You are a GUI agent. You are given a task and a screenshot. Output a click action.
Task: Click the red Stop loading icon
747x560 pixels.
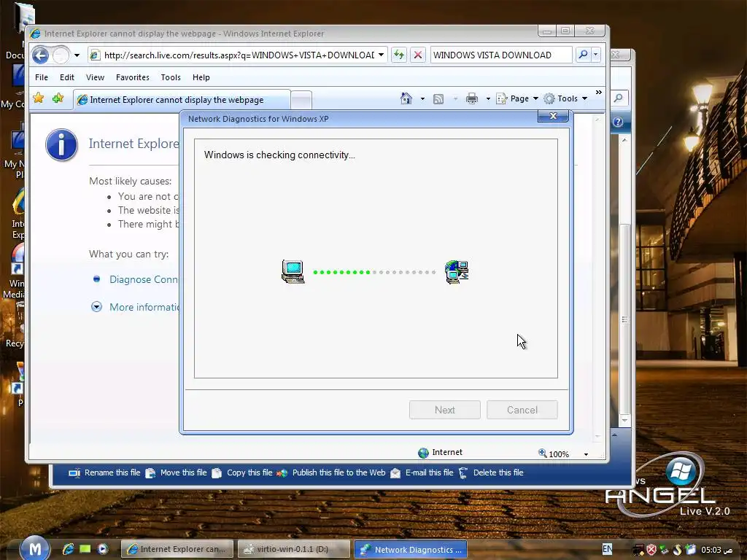418,55
